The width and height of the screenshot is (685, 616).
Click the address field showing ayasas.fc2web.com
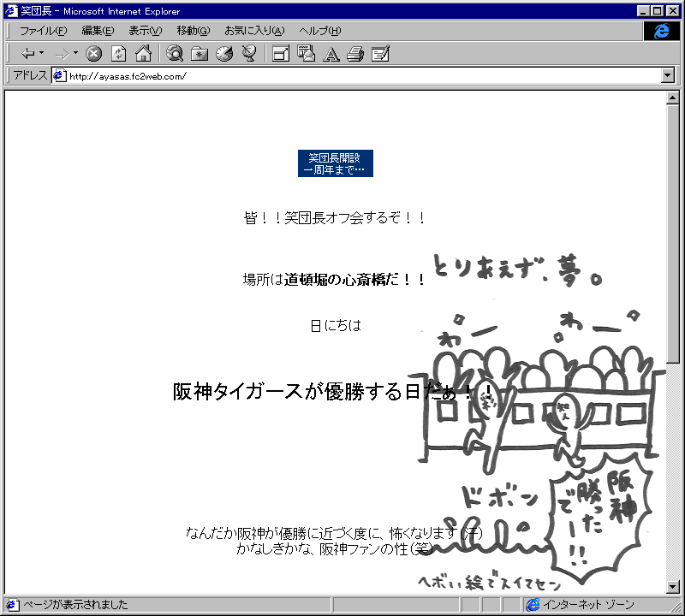tap(356, 76)
